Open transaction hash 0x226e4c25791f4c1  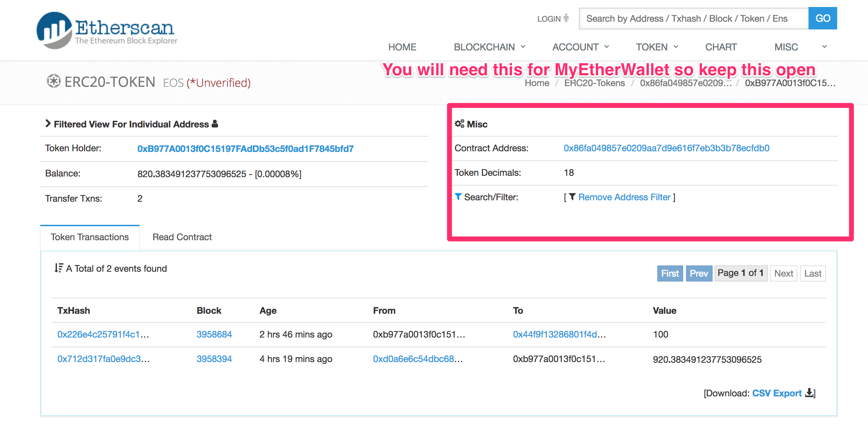103,334
